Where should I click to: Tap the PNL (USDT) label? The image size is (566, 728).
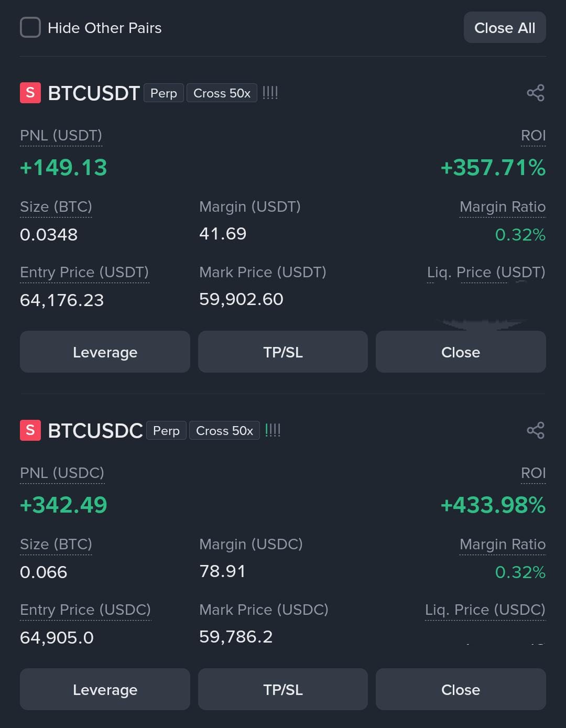click(61, 136)
